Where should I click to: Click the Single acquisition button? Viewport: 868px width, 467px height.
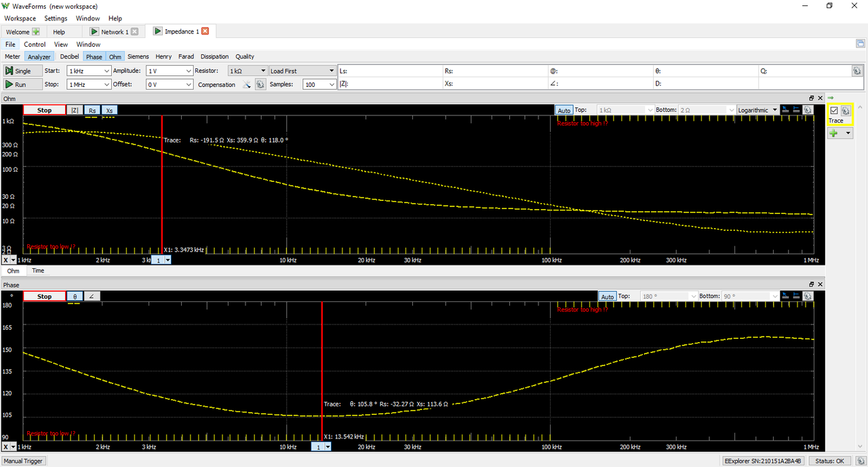(19, 71)
